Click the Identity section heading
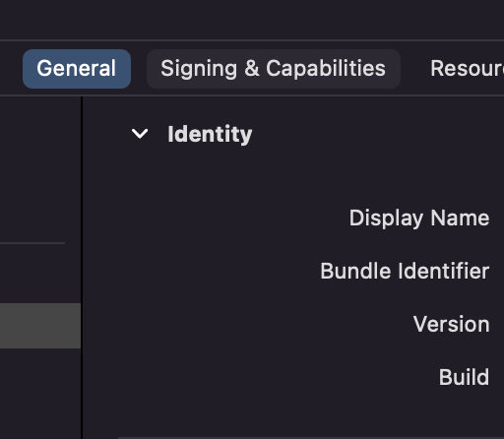The image size is (504, 439). pos(210,134)
